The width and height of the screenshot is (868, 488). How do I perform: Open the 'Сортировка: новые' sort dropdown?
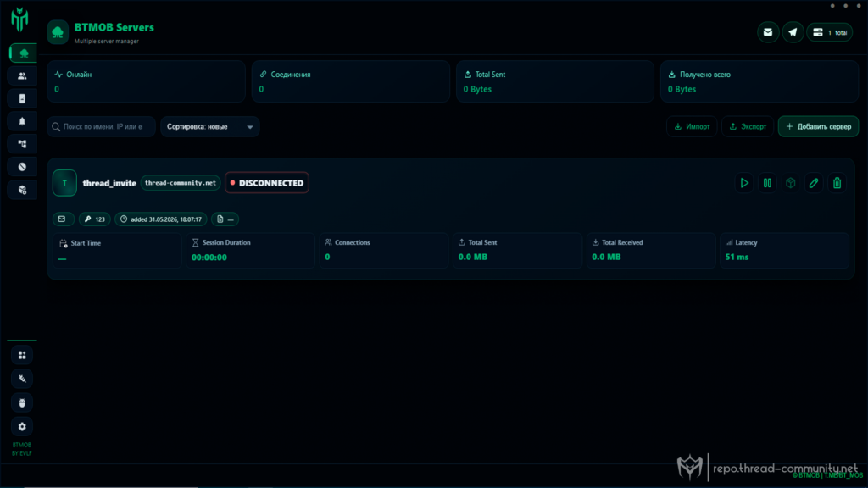pos(210,127)
